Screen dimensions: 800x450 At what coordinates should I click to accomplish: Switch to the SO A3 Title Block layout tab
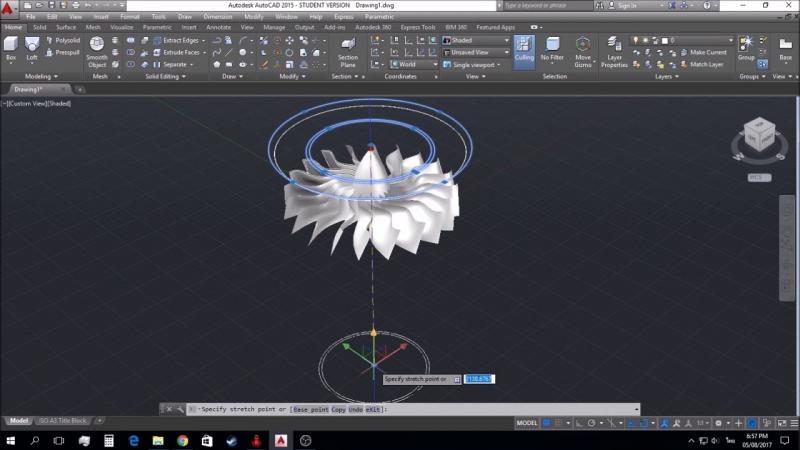tap(63, 421)
